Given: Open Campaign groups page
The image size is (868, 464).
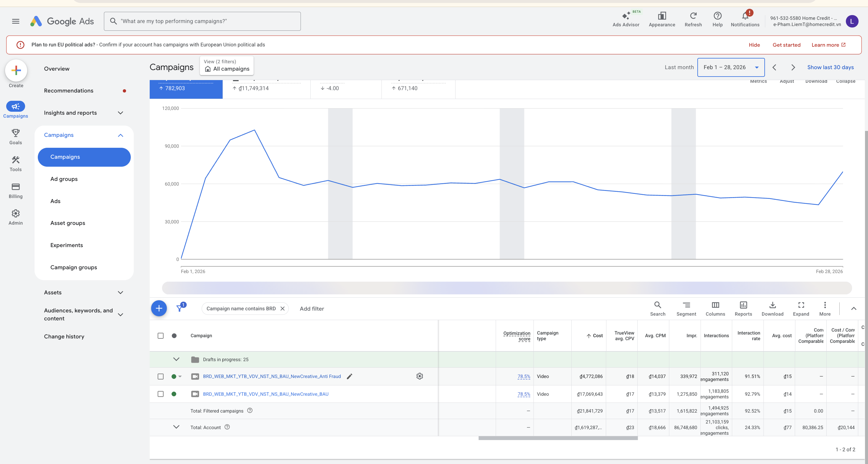Looking at the screenshot, I should (74, 267).
